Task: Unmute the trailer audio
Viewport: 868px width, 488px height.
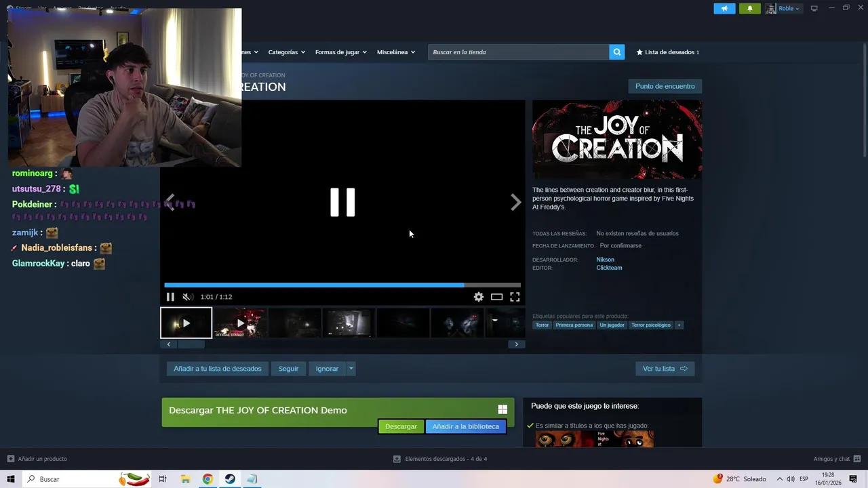Action: click(x=188, y=297)
